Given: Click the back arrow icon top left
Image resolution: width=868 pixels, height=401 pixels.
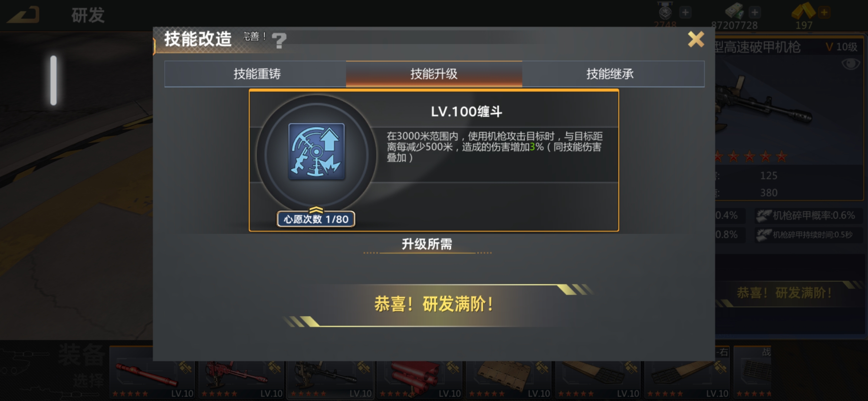Looking at the screenshot, I should 23,15.
